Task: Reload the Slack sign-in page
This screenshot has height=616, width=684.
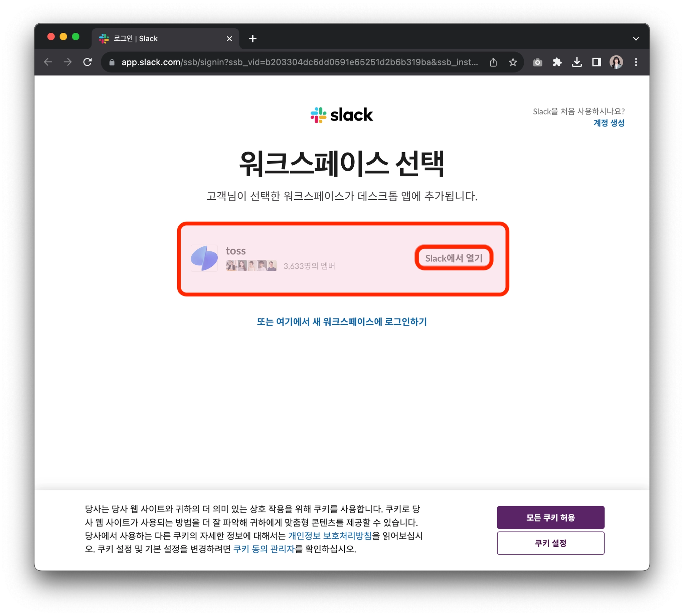Action: click(x=88, y=62)
